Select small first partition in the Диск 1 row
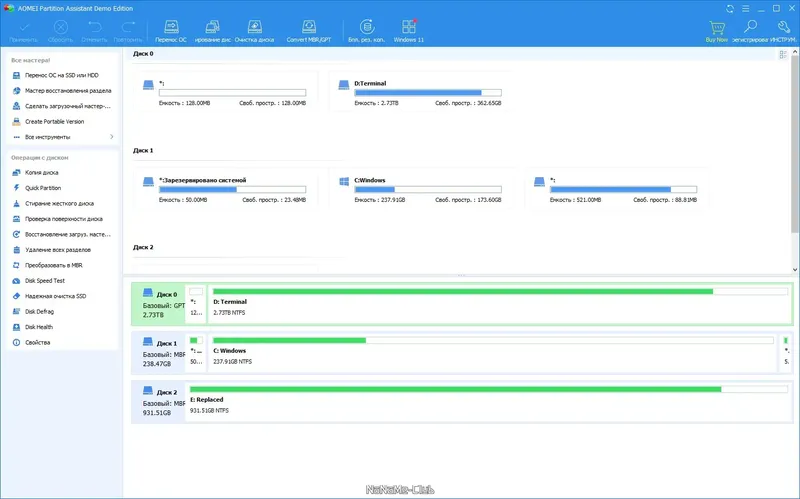Viewport: 800px width, 499px height. click(196, 353)
